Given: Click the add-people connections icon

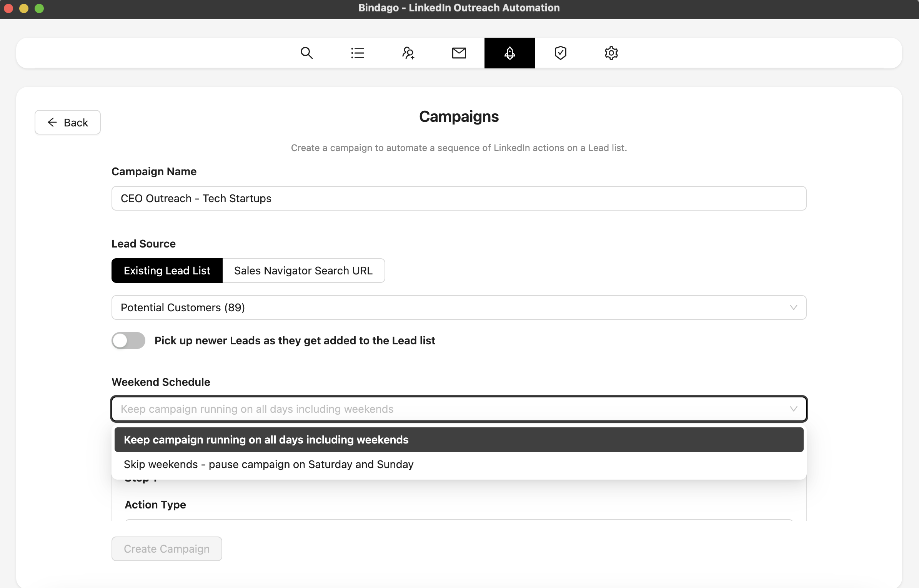Looking at the screenshot, I should [408, 53].
